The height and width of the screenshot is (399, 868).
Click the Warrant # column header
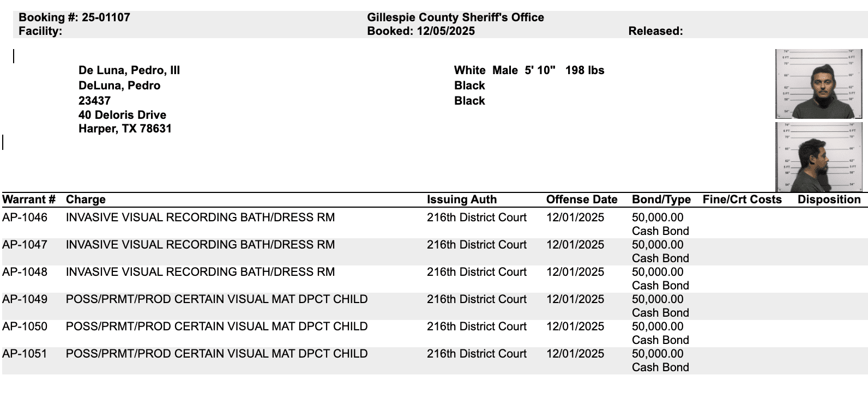click(29, 199)
